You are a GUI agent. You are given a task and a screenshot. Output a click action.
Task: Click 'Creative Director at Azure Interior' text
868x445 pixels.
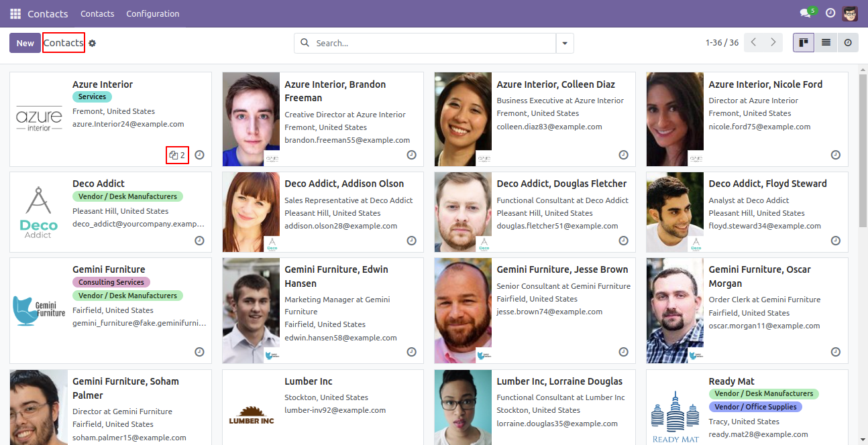coord(345,115)
